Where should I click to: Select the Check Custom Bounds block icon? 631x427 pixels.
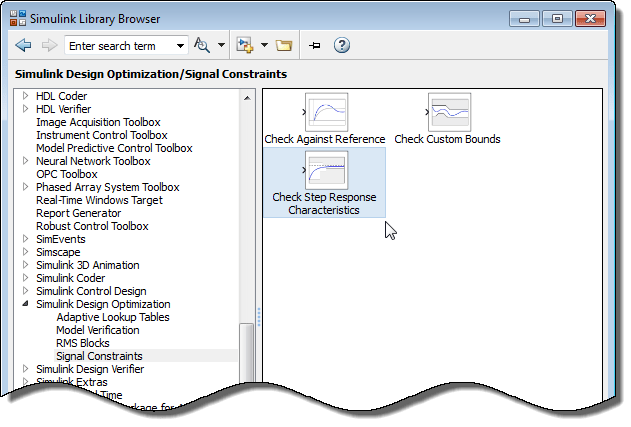tap(450, 112)
